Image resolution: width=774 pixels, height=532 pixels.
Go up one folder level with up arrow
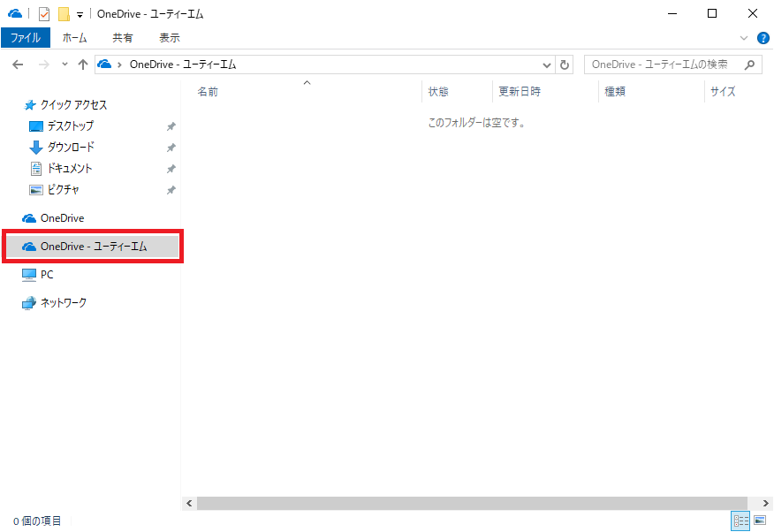click(x=83, y=65)
